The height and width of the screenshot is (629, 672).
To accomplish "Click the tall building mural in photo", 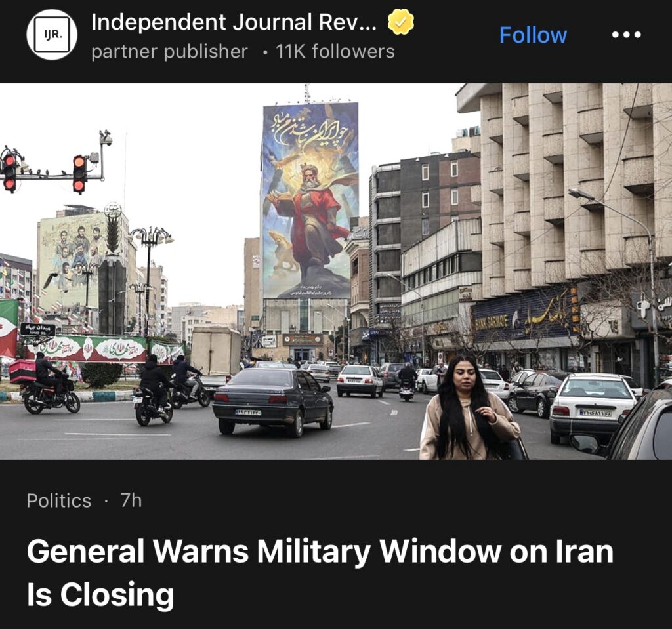I will coord(310,201).
